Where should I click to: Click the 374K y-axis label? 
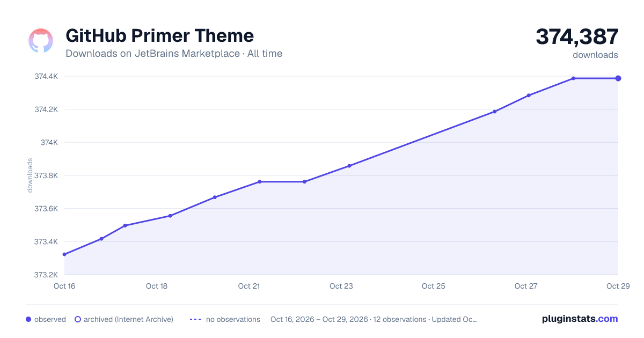50,143
